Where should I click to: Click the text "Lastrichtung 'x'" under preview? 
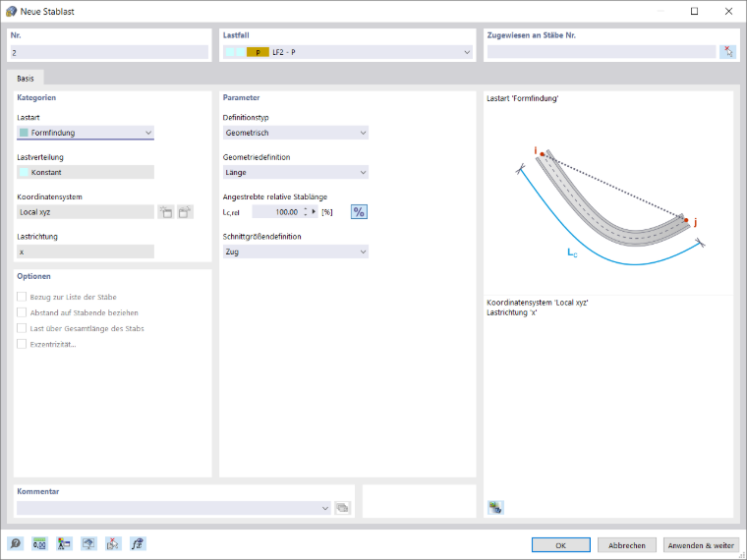click(x=512, y=312)
